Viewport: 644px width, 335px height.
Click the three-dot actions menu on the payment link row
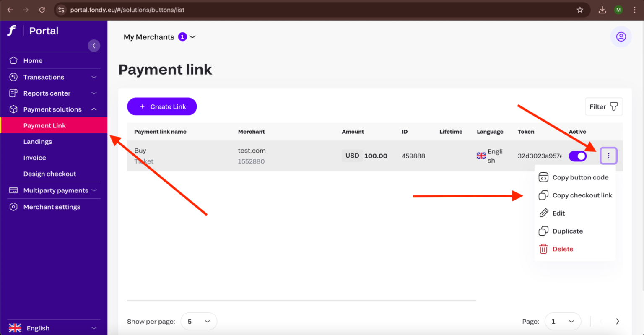pyautogui.click(x=608, y=156)
